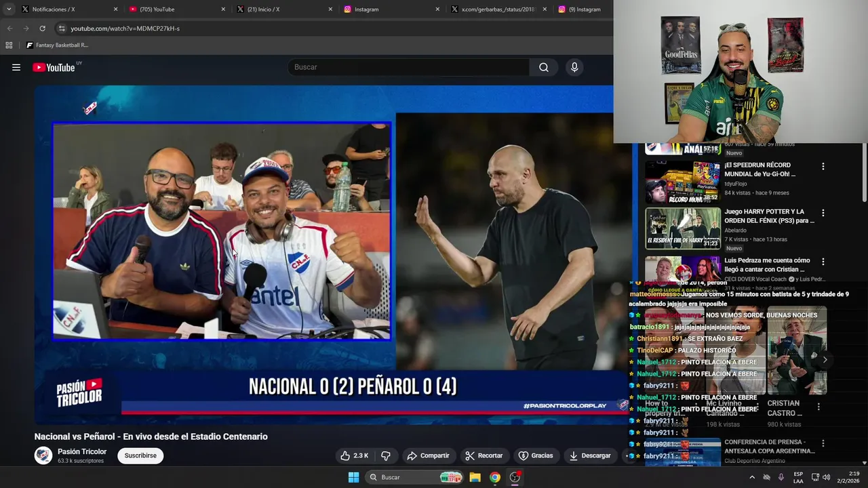Viewport: 868px width, 488px height.
Task: Click the magnifier search button on YouTube
Action: click(x=544, y=67)
